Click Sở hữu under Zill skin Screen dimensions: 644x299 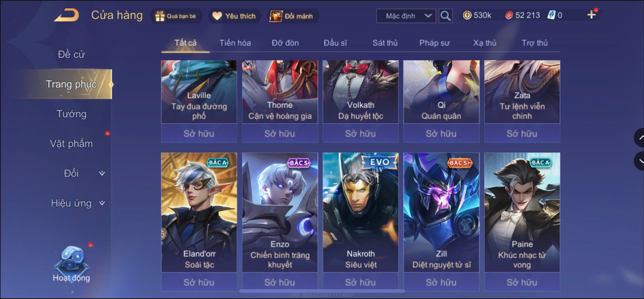coord(441,282)
